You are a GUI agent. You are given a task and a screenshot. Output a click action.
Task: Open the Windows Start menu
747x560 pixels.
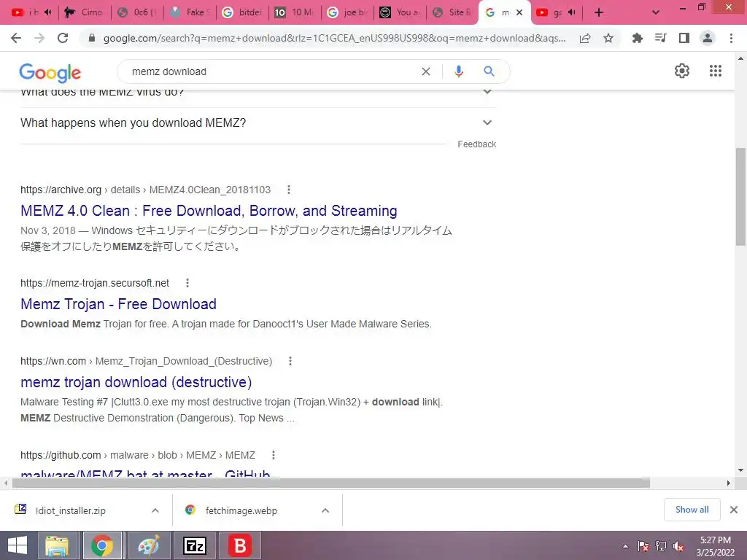coord(18,545)
